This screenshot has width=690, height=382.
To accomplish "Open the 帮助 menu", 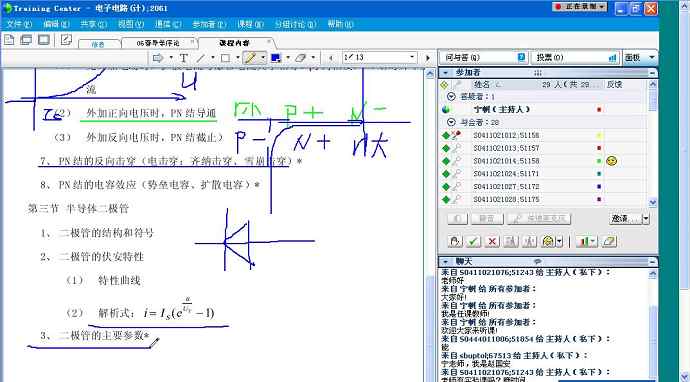I will pyautogui.click(x=340, y=24).
